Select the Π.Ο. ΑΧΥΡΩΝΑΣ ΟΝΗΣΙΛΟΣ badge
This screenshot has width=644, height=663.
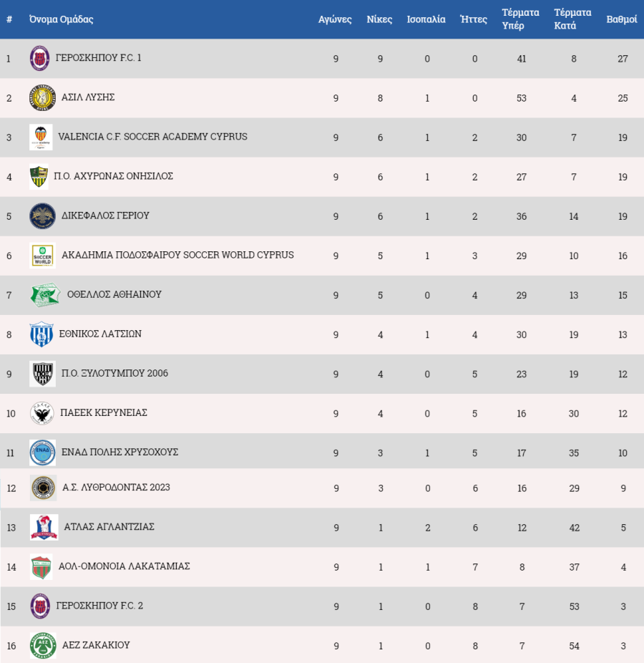coord(39,176)
